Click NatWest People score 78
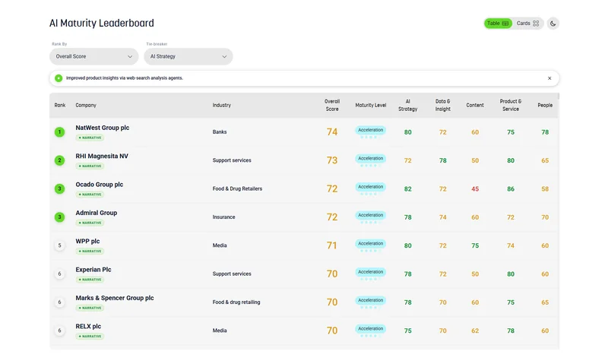The height and width of the screenshot is (364, 608). (x=545, y=132)
